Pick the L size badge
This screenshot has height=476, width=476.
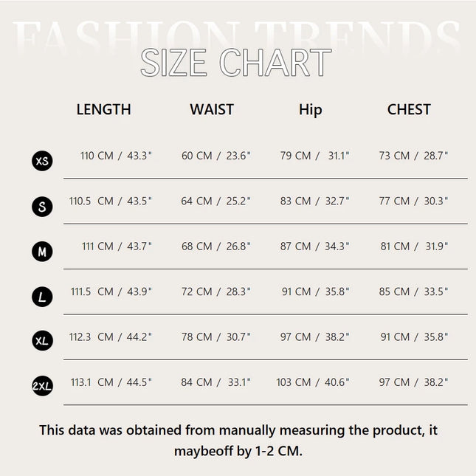[43, 297]
